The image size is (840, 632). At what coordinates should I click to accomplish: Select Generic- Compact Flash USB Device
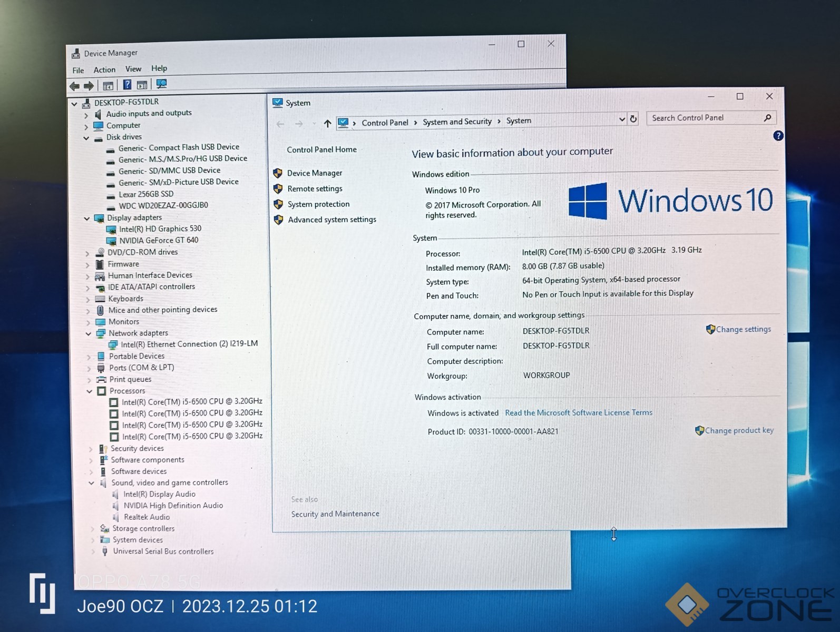point(179,147)
